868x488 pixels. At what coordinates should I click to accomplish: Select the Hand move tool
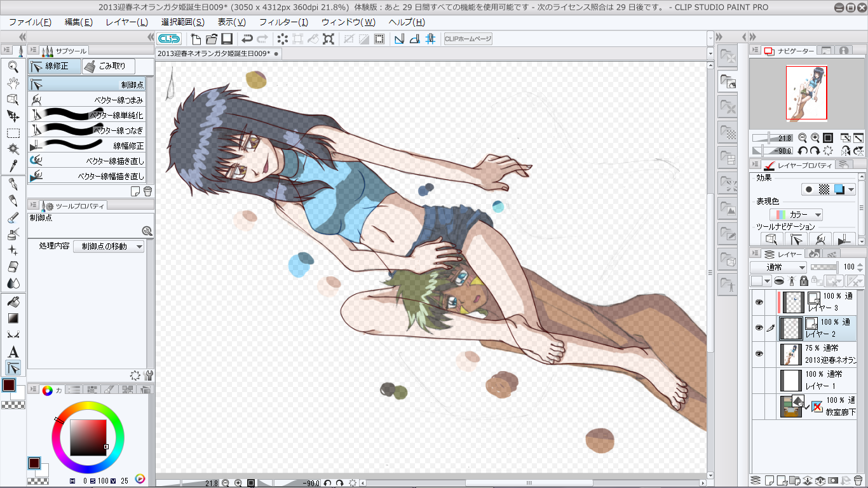tap(13, 83)
